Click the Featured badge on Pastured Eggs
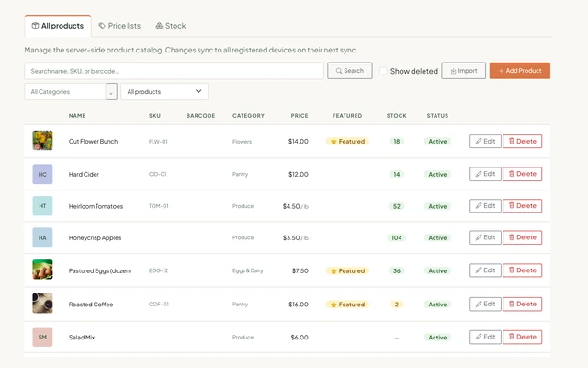 coord(347,270)
